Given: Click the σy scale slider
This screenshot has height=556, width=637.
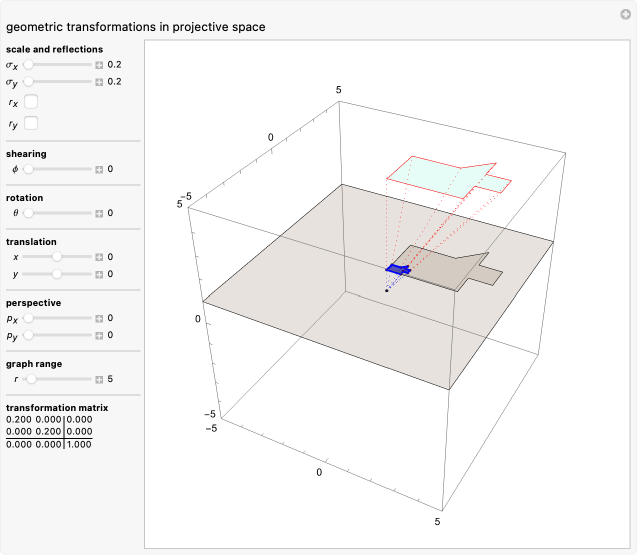Looking at the screenshot, I should click(57, 81).
